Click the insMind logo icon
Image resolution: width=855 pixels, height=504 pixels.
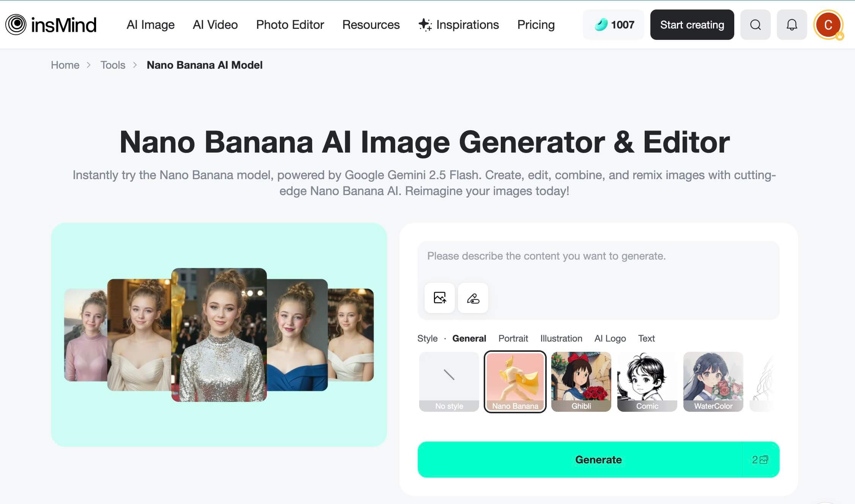coord(16,25)
